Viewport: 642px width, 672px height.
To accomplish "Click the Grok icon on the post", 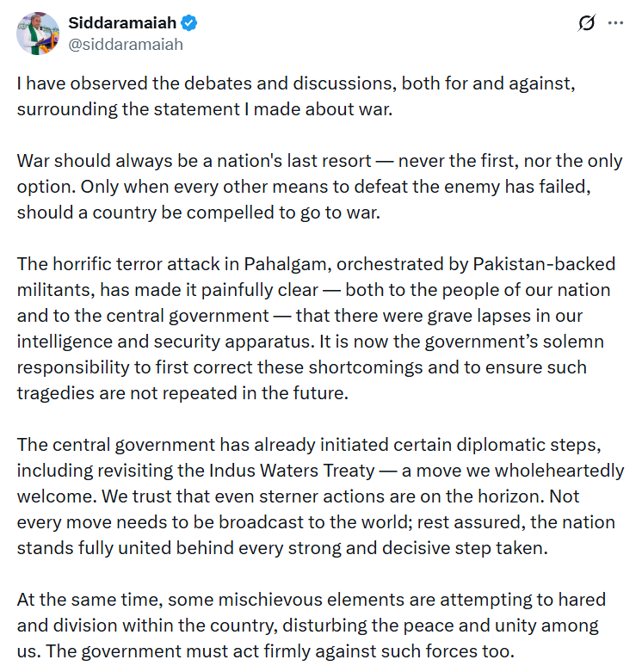I will (586, 24).
